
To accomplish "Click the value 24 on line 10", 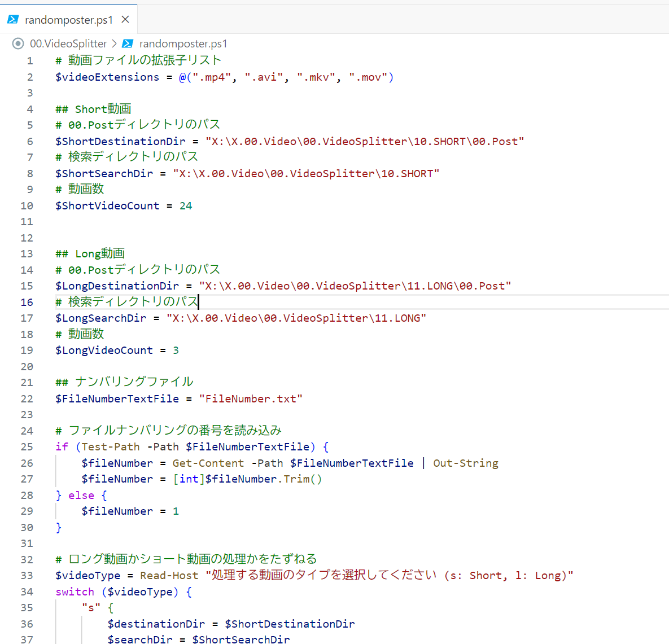I will (186, 206).
